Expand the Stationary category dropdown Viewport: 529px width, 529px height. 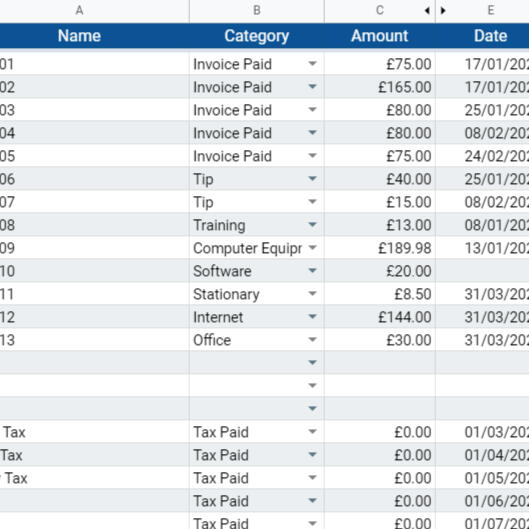click(312, 293)
